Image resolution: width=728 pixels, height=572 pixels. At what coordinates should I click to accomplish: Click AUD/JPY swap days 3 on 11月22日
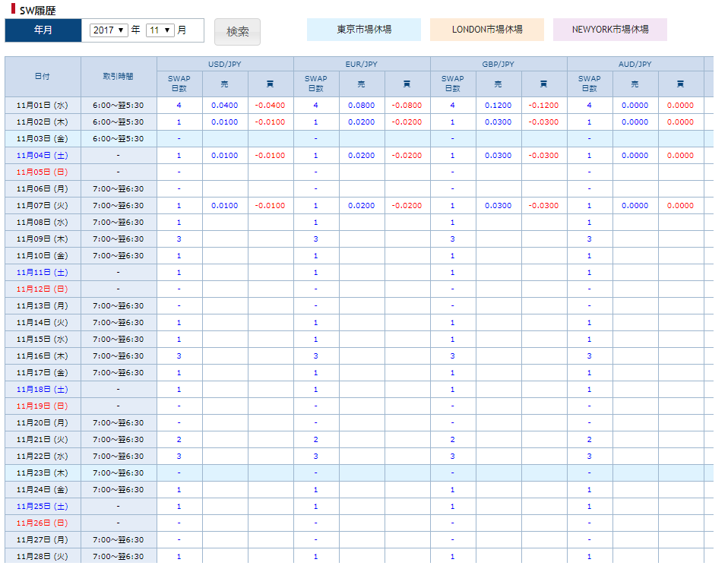589,457
